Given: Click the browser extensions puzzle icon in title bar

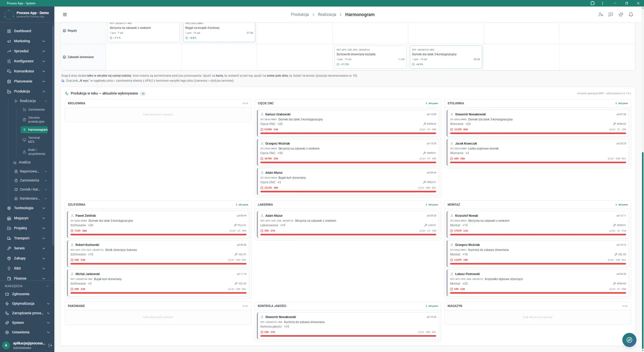Looking at the screenshot, I should point(592,3).
